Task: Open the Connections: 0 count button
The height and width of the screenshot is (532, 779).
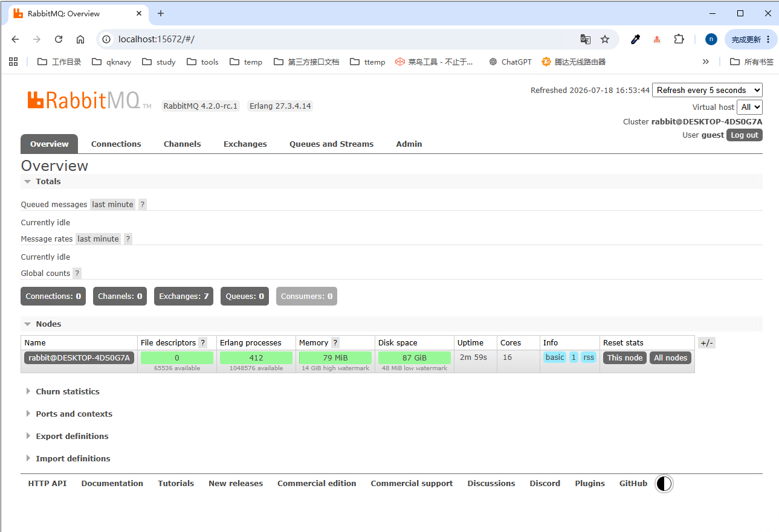Action: tap(53, 296)
